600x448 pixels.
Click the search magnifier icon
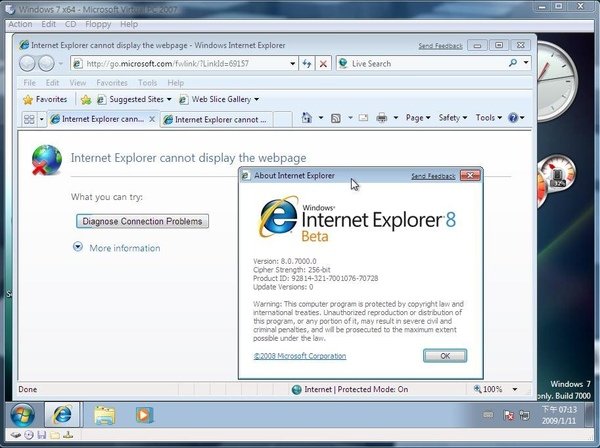[x=513, y=63]
